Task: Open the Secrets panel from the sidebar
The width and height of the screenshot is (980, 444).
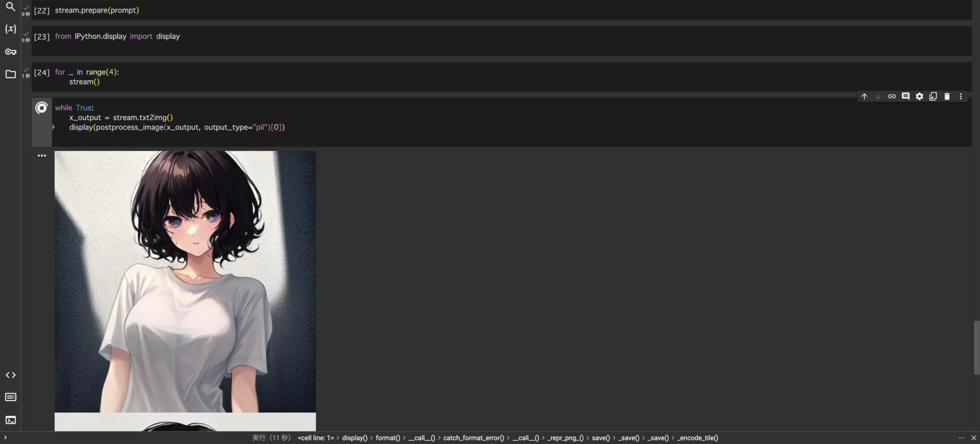Action: pyautogui.click(x=10, y=51)
